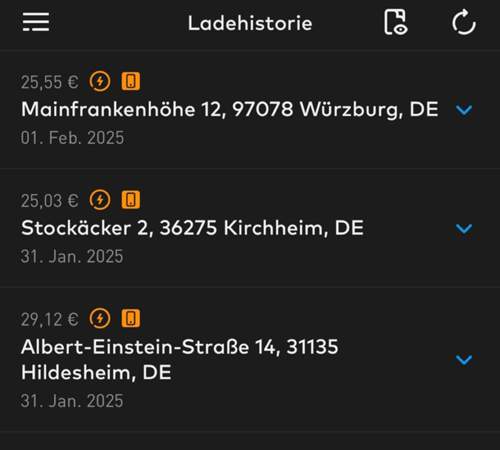This screenshot has width=500, height=450.
Task: Open the document view icon in the header
Action: [396, 22]
